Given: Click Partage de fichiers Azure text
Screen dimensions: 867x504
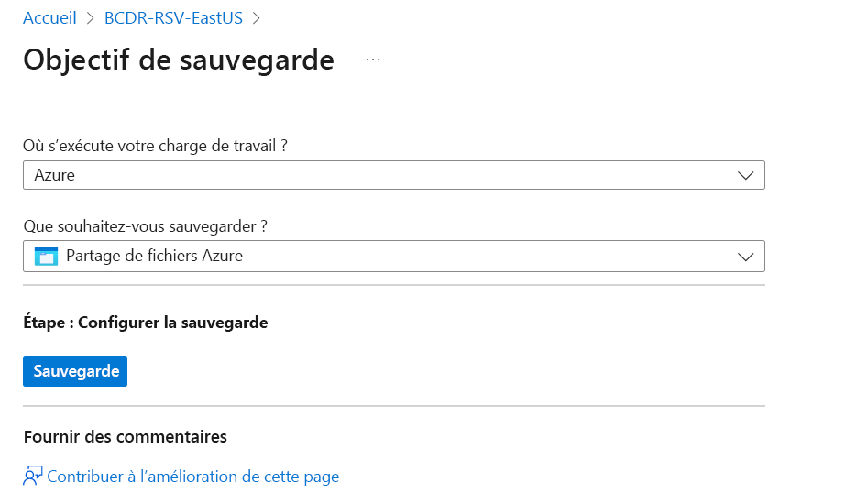Looking at the screenshot, I should pos(154,257).
